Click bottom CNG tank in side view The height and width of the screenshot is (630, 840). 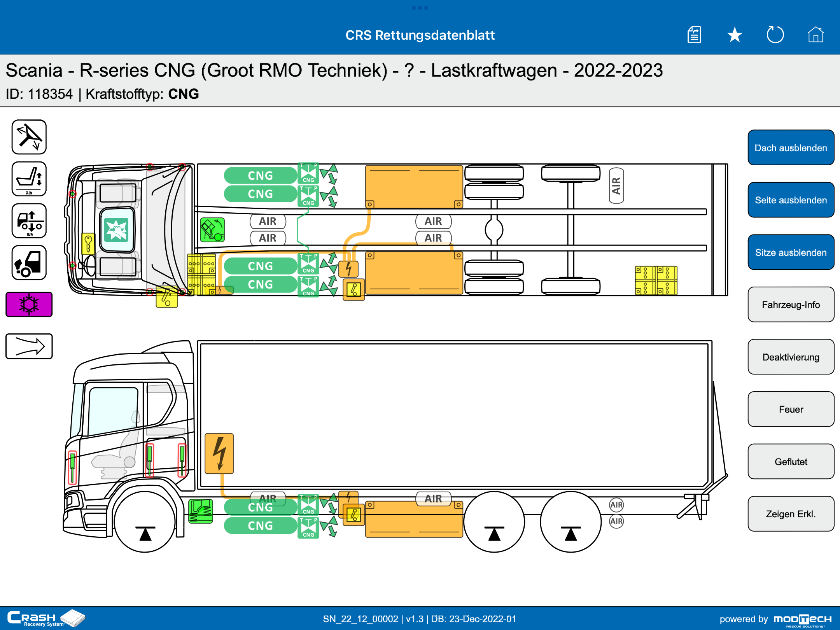tap(261, 525)
